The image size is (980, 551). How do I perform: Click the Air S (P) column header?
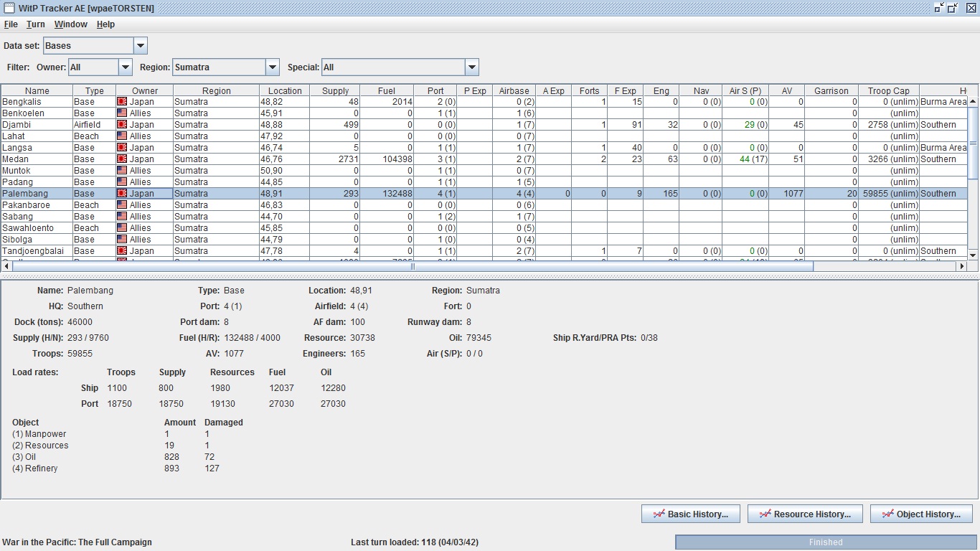coord(745,90)
